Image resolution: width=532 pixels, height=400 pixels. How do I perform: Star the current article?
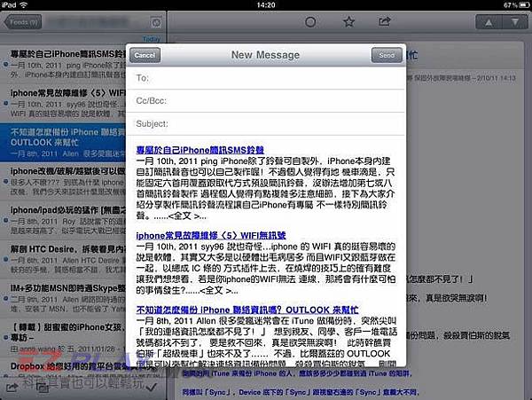348,22
